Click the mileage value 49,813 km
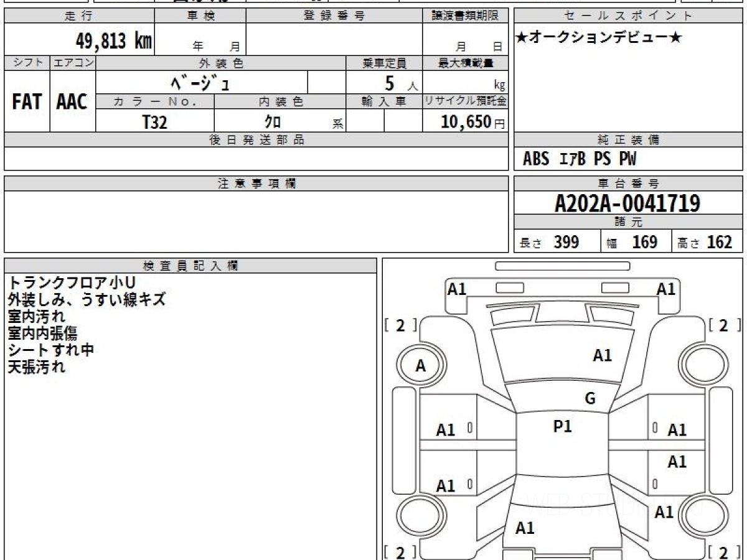The image size is (747, 560). pyautogui.click(x=114, y=42)
